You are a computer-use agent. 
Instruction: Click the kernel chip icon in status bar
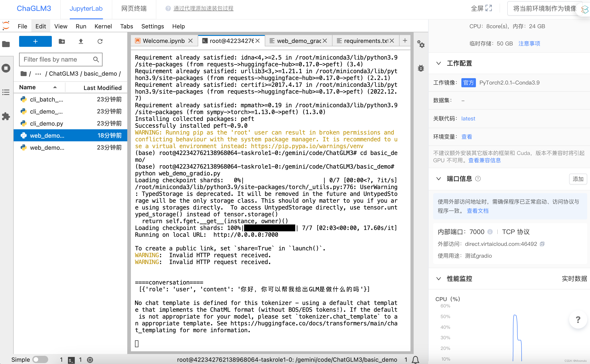[x=90, y=360]
